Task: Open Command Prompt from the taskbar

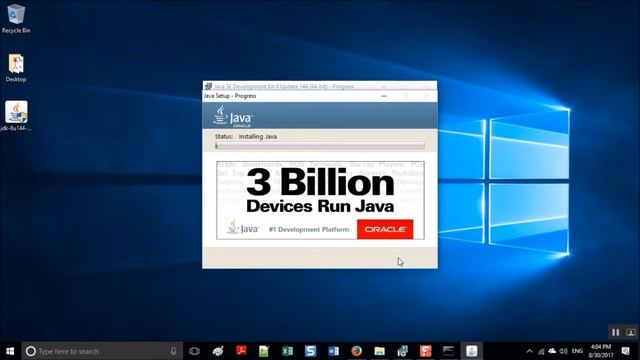Action: (449, 351)
